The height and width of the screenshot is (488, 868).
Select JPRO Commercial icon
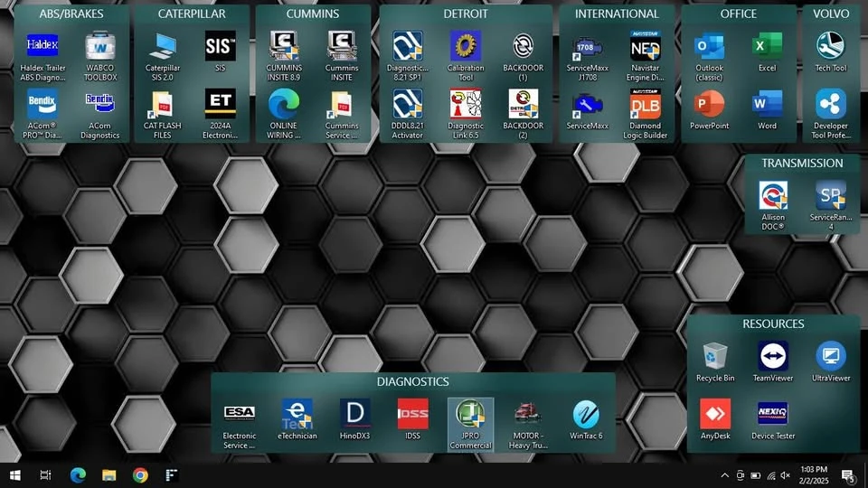click(x=470, y=424)
